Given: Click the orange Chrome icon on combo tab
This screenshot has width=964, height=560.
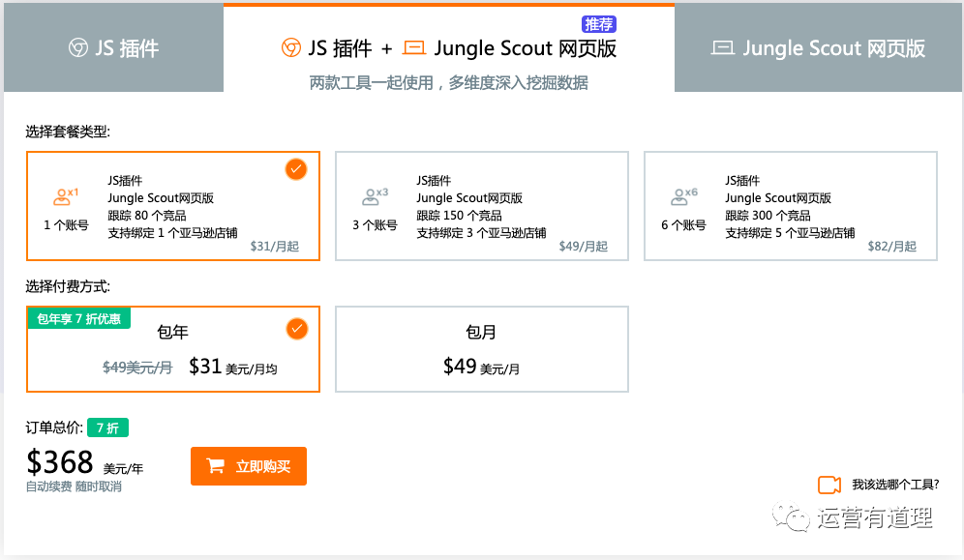Looking at the screenshot, I should 289,47.
